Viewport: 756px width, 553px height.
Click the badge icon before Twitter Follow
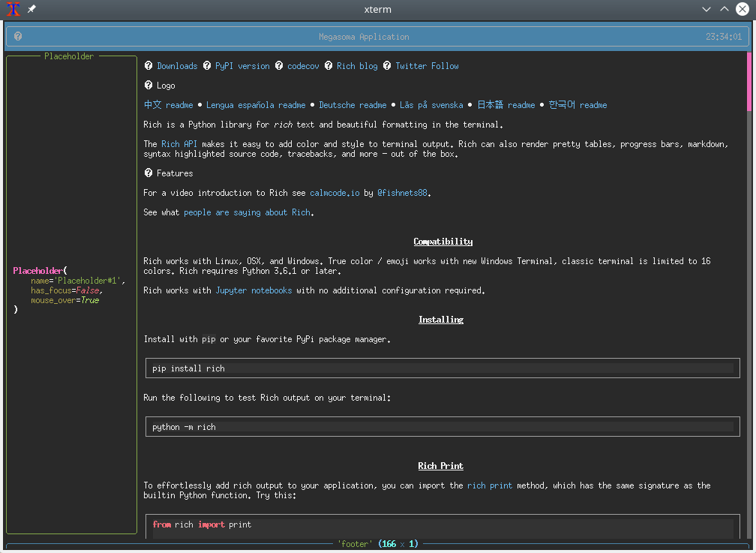click(387, 66)
